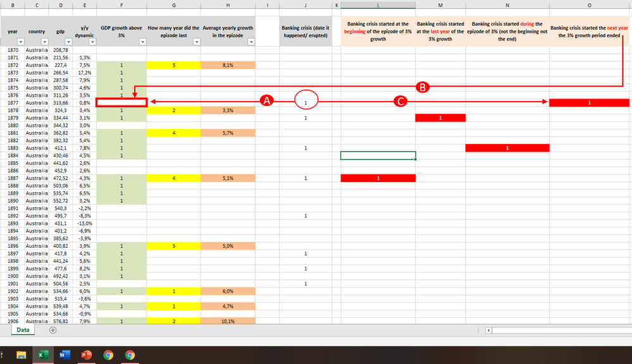632x364 pixels.
Task: Click the -13,0% growth cell
Action: click(85, 224)
